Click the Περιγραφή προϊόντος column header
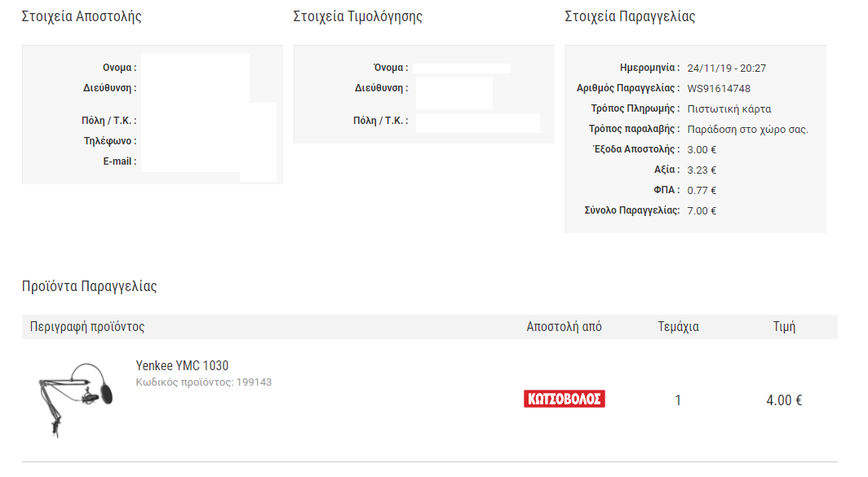 pyautogui.click(x=87, y=327)
